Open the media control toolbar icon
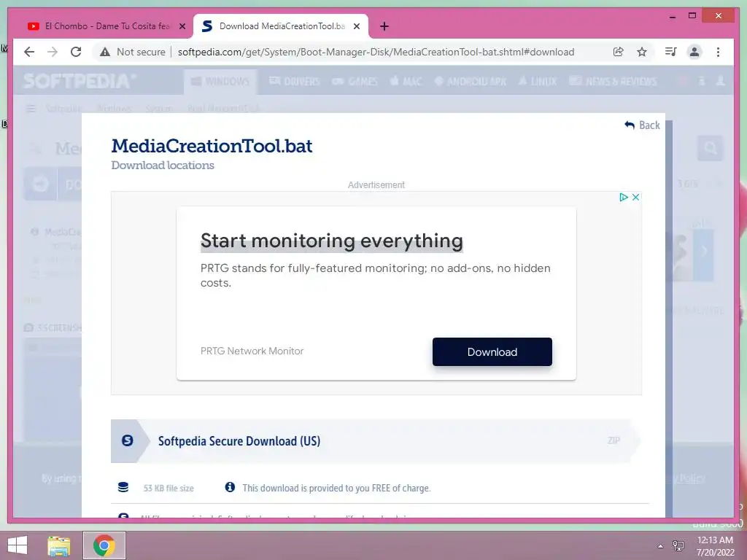The image size is (747, 560). point(671,52)
